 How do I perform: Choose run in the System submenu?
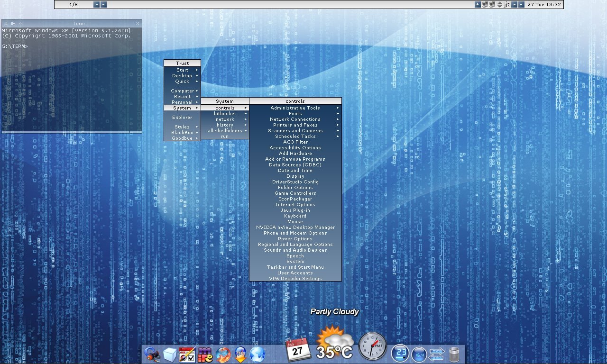tap(225, 136)
